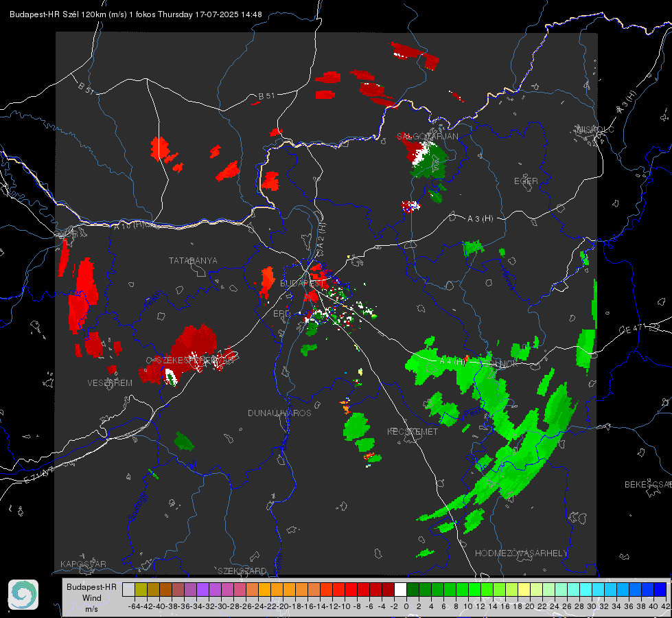
Task: Pick the rightmost dark blue legend swatch
Action: 660,590
